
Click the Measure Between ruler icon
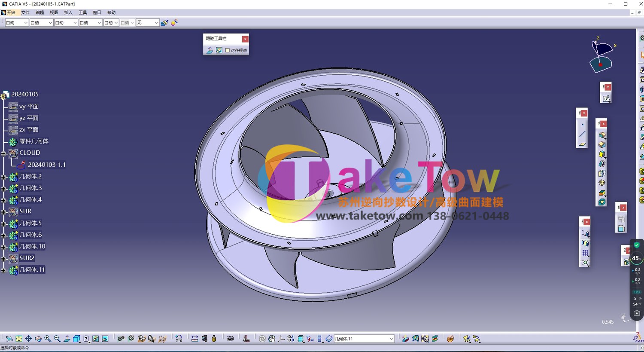(194, 339)
